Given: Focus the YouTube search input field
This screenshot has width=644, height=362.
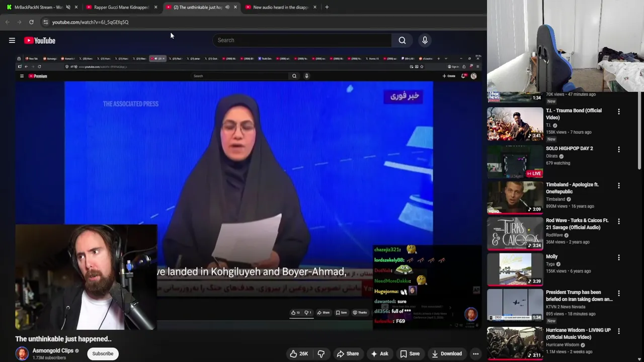Looking at the screenshot, I should (x=302, y=40).
